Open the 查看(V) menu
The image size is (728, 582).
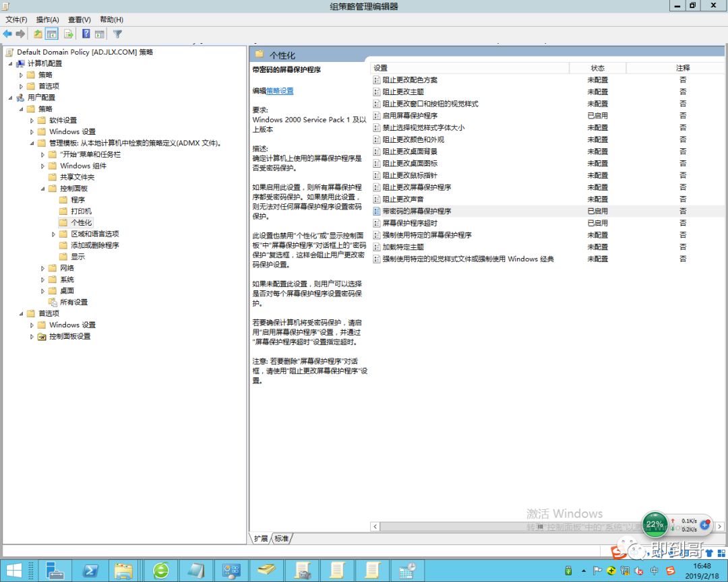pos(80,20)
